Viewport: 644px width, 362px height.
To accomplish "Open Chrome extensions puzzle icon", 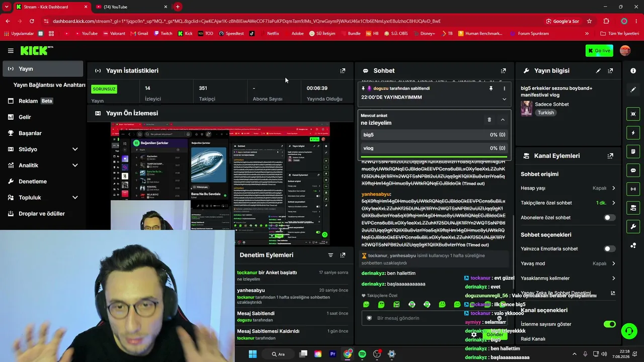I will (x=606, y=21).
